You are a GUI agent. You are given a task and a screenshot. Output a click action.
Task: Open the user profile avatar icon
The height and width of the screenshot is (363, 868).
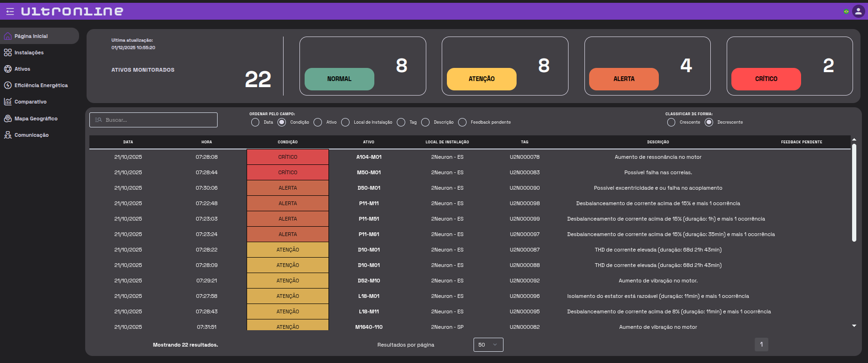(858, 12)
